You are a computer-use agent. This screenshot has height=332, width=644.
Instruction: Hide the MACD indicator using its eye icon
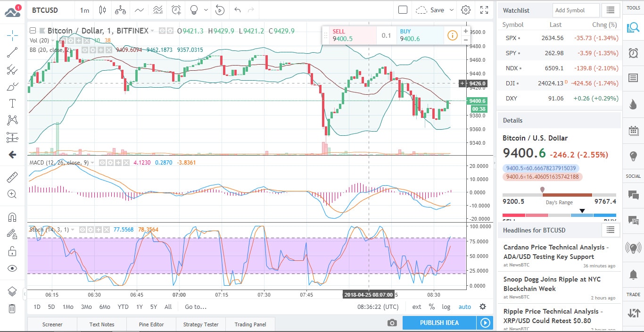(102, 162)
